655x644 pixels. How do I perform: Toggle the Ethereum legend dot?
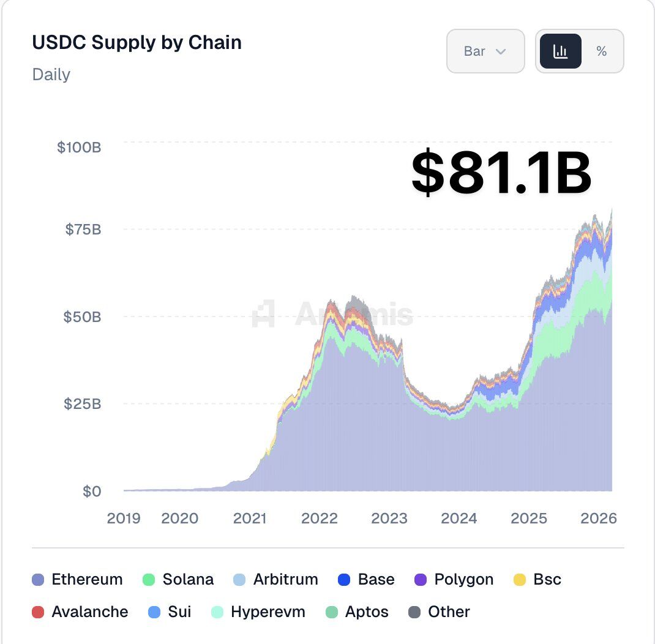(39, 580)
